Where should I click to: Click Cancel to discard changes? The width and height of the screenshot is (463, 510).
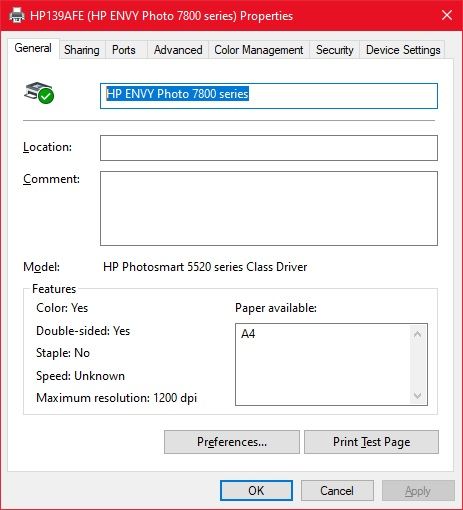[337, 491]
